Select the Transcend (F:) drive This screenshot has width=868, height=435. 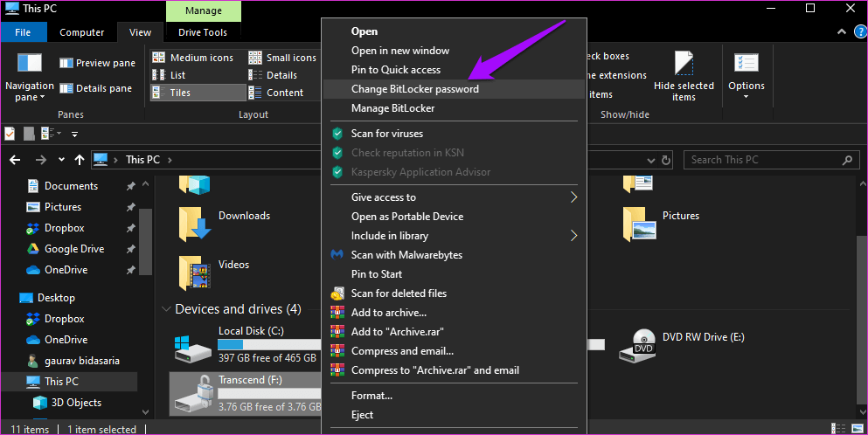(x=246, y=393)
